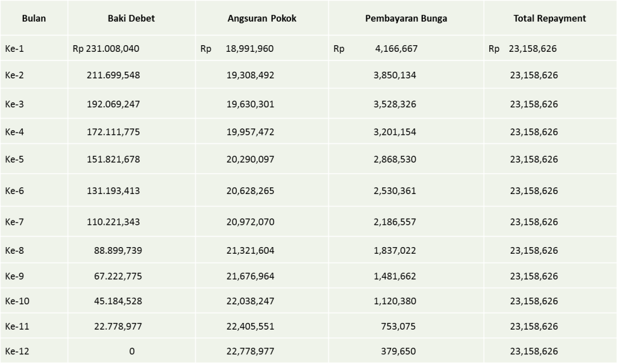Click interest payment 3,528,326
Image resolution: width=617 pixels, height=364 pixels.
pos(395,104)
